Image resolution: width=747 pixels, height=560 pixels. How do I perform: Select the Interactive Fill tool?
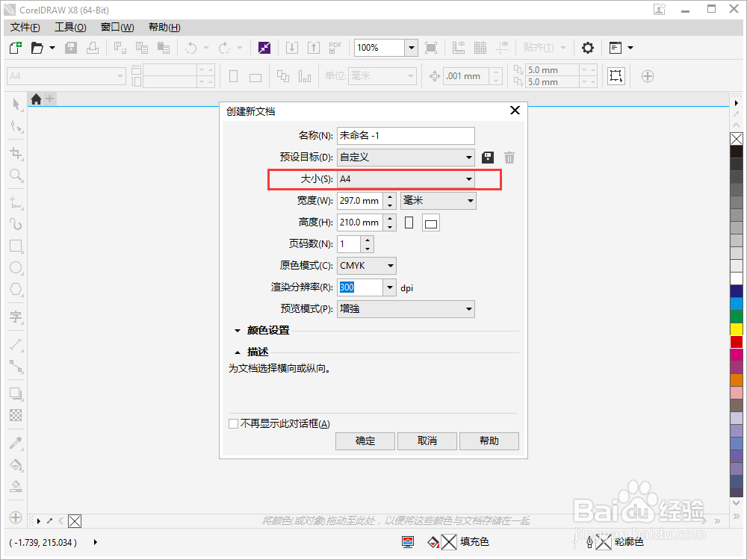[16, 464]
